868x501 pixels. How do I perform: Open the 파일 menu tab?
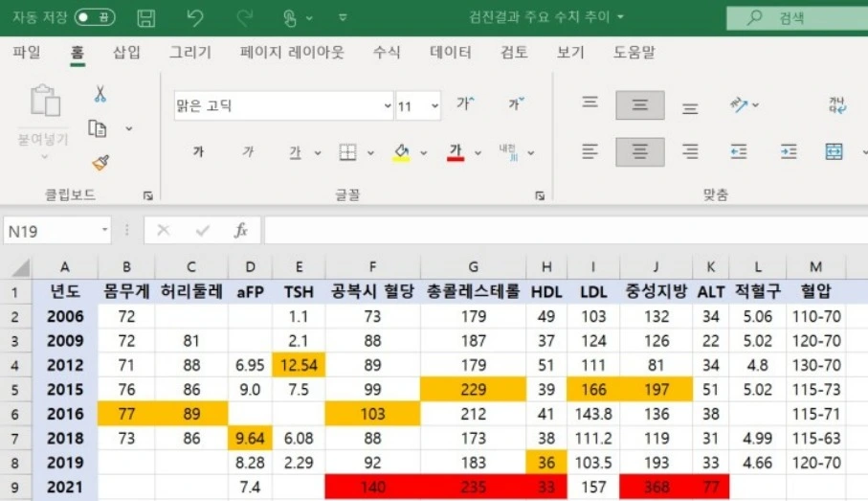pyautogui.click(x=27, y=52)
